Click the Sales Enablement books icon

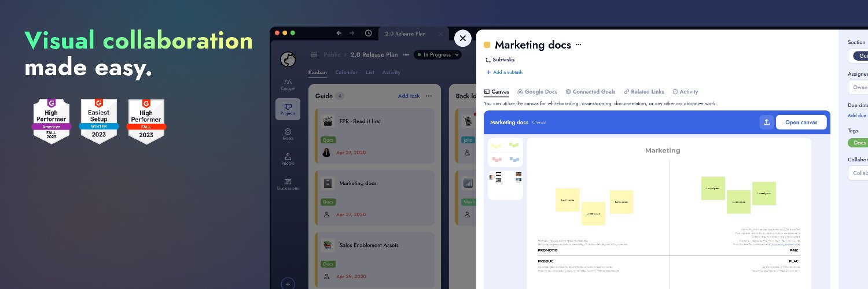pos(328,245)
